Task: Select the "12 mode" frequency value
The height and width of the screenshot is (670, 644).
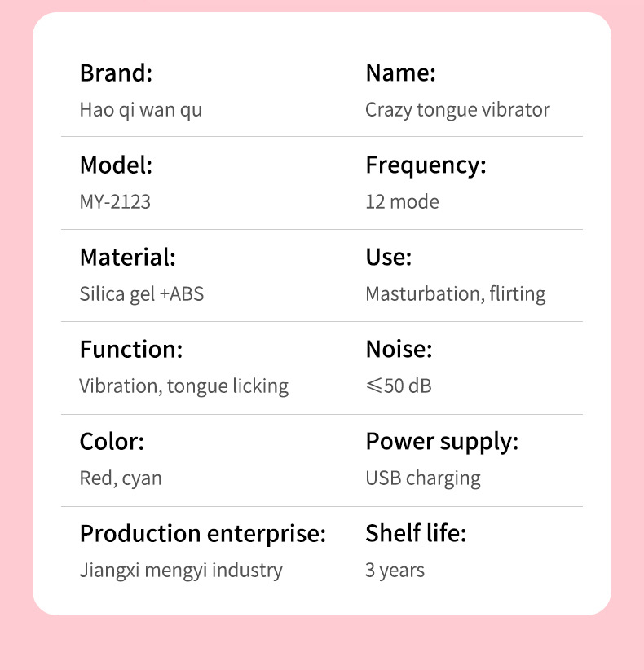Action: (402, 202)
